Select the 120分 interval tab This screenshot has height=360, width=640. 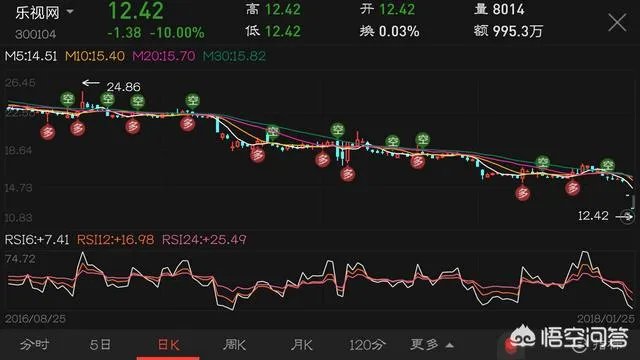click(x=367, y=345)
